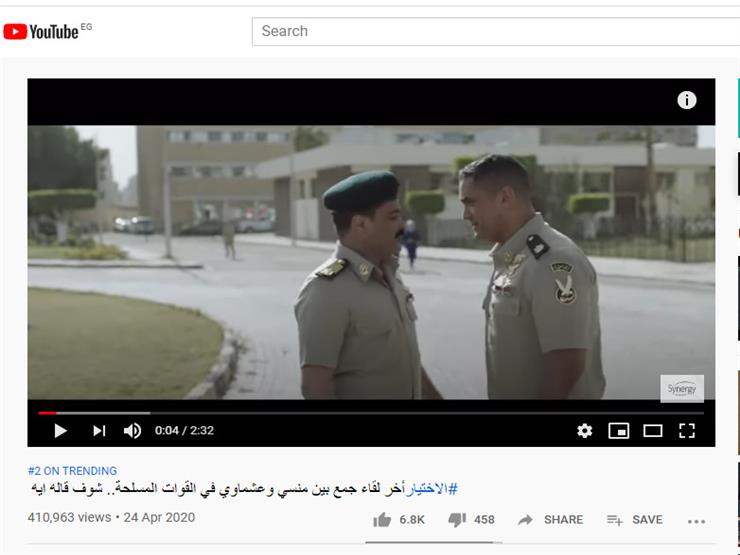The height and width of the screenshot is (555, 740).
Task: Open the #الاختيار hashtag link
Action: (x=432, y=489)
